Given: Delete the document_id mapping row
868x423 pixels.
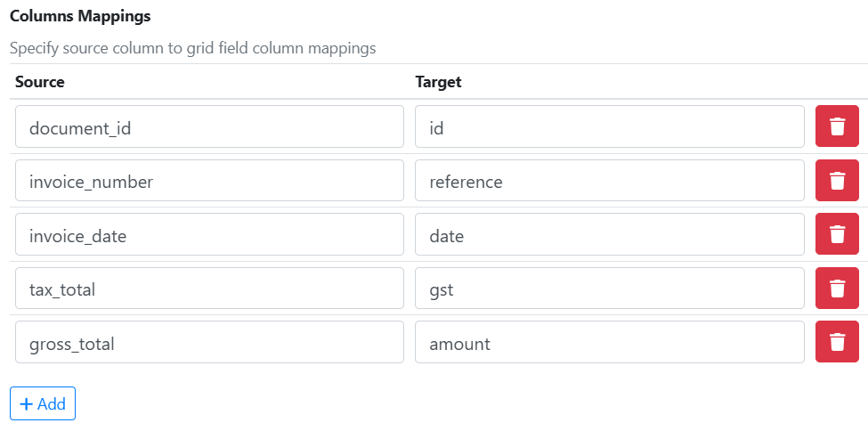Looking at the screenshot, I should 837,126.
